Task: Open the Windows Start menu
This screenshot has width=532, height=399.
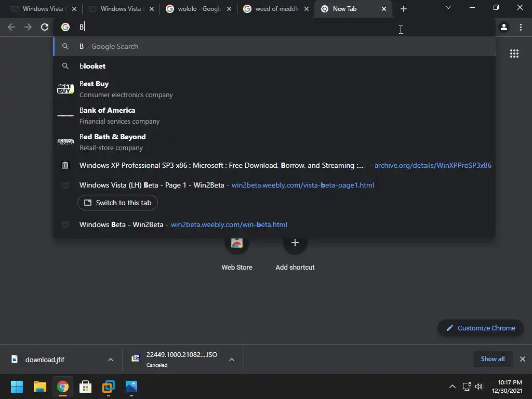Action: click(17, 387)
